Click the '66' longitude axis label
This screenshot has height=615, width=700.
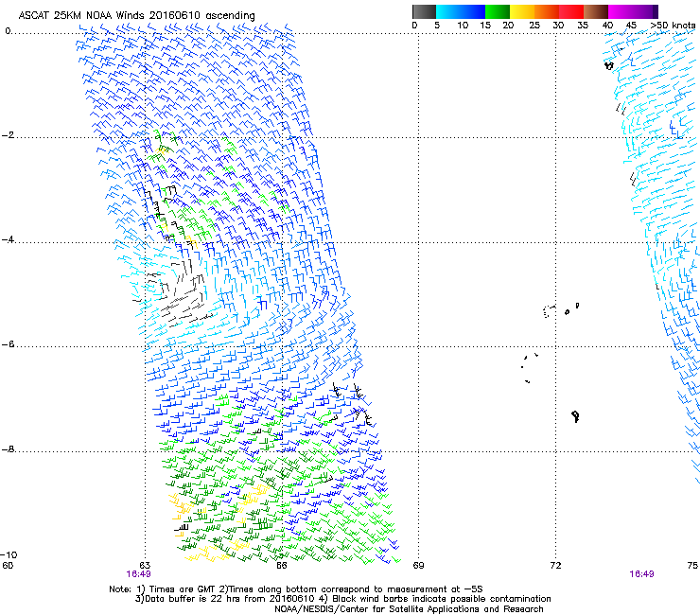point(281,566)
